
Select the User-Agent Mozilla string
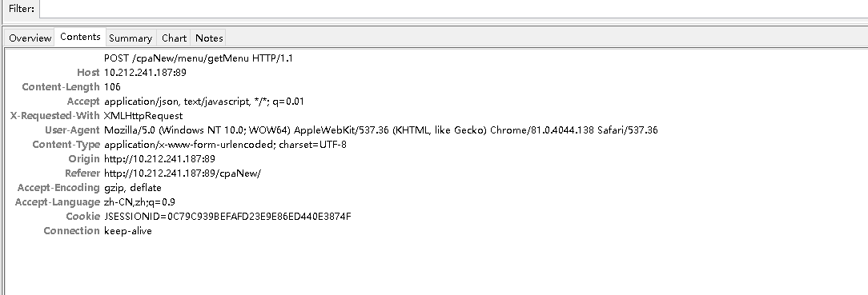coord(381,130)
